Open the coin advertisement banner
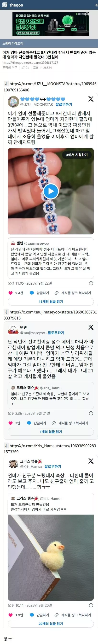This screenshot has height=644, width=98. coord(51,24)
